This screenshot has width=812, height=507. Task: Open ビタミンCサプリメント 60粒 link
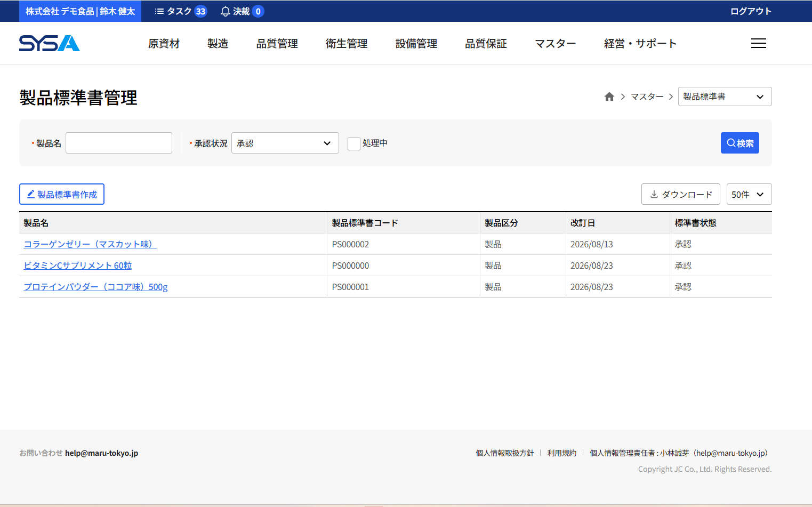[78, 265]
